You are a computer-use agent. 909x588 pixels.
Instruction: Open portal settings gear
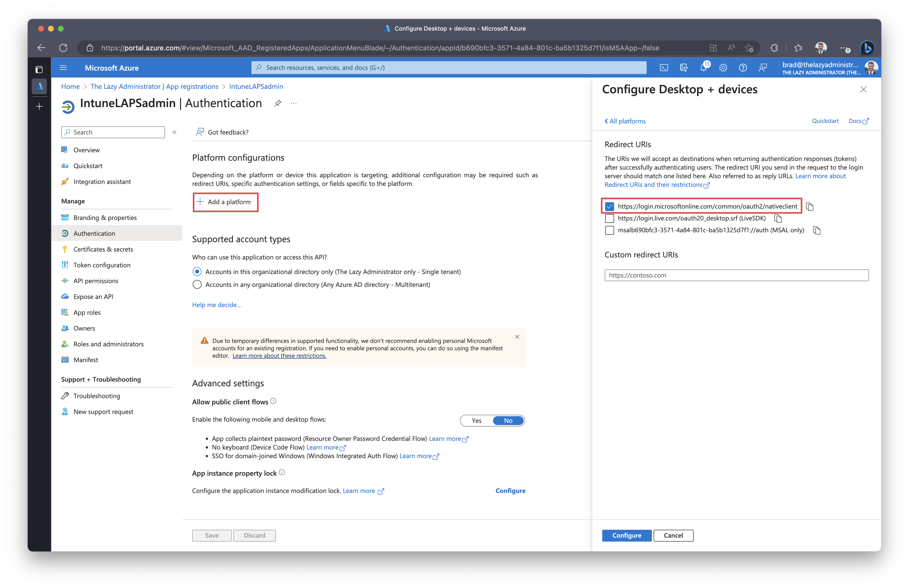(x=723, y=68)
